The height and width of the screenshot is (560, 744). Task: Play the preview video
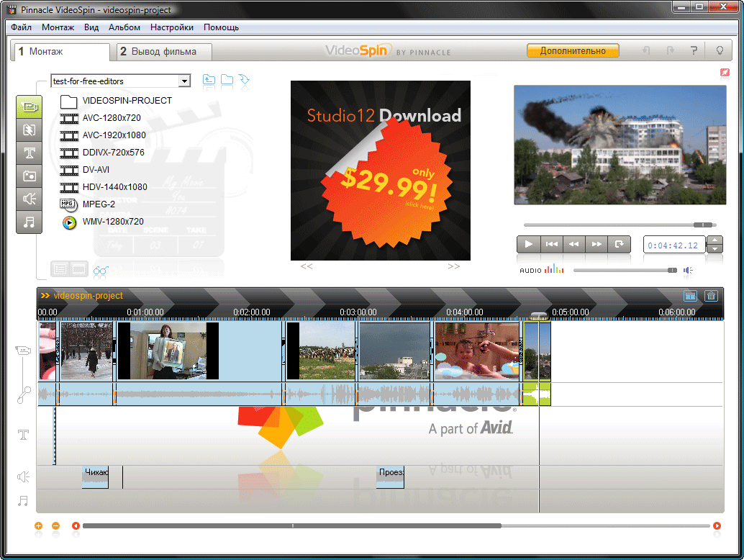(x=528, y=244)
